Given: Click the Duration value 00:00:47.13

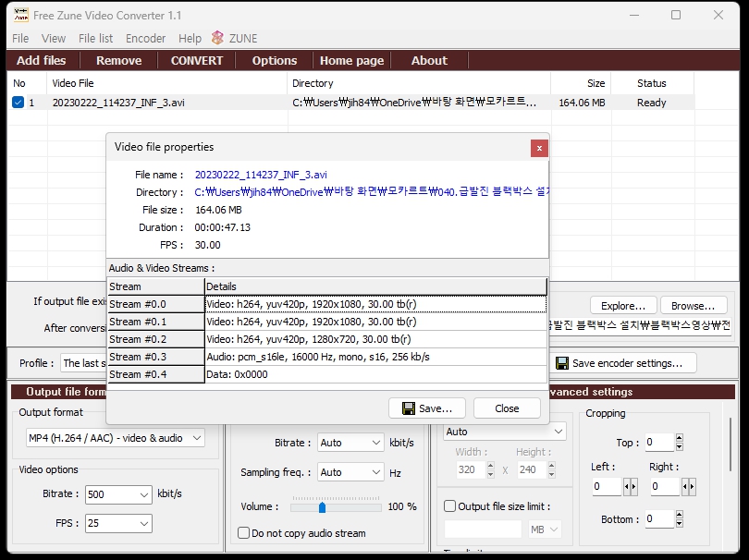Looking at the screenshot, I should coord(223,227).
